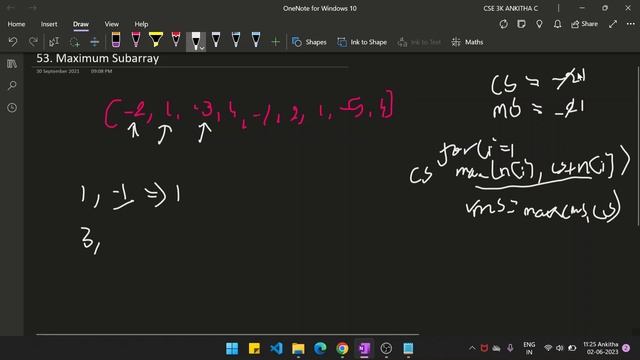
Task: Open options dropdown of the white pen
Action: point(202,48)
